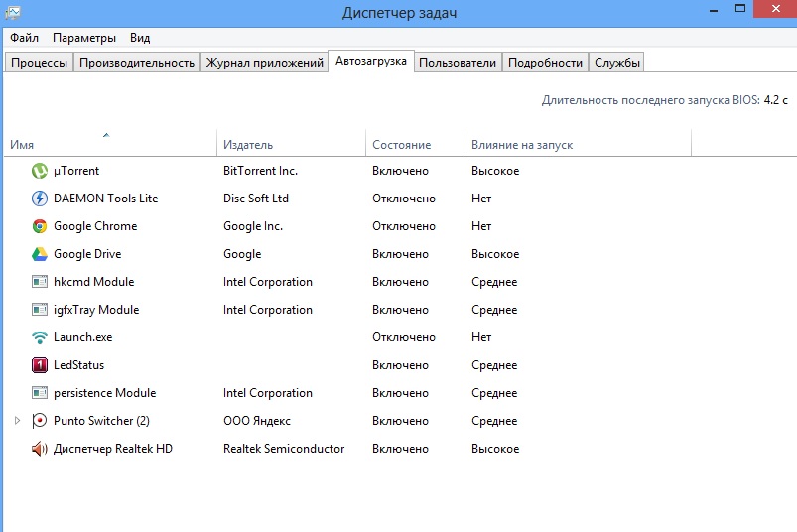Viewport: 797px width, 532px height.
Task: Click Intel Corporation in the hkcmd row
Action: pyautogui.click(x=267, y=282)
